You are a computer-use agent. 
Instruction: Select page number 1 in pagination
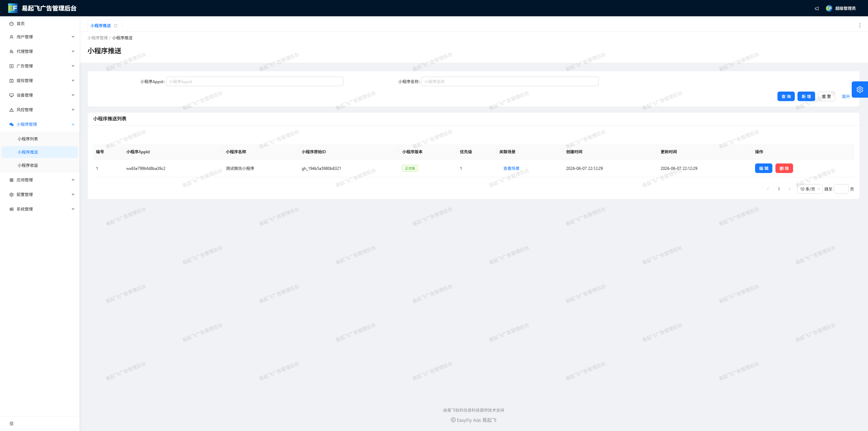779,189
